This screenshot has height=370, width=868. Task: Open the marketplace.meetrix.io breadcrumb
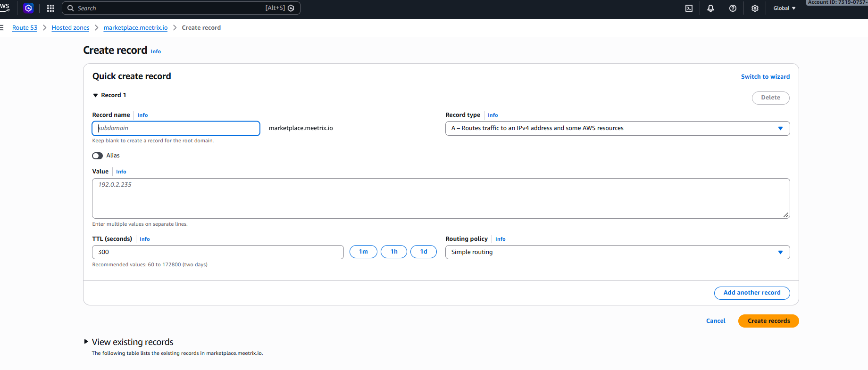tap(135, 28)
